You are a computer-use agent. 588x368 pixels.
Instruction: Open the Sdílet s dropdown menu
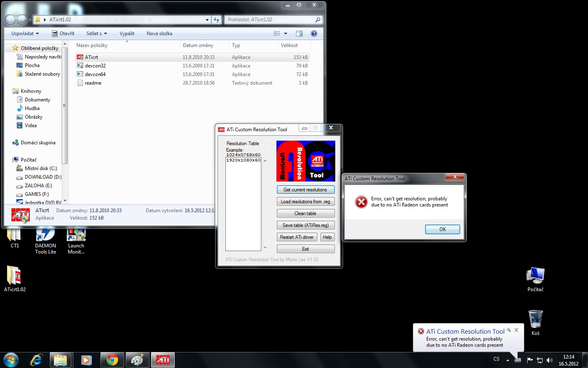[x=97, y=34]
